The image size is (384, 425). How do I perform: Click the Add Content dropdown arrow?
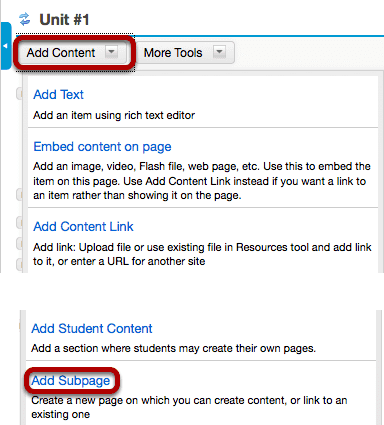point(111,52)
